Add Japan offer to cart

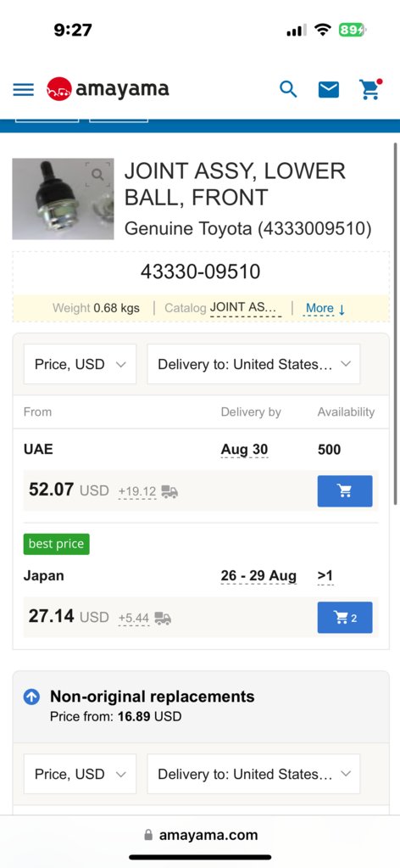(345, 617)
